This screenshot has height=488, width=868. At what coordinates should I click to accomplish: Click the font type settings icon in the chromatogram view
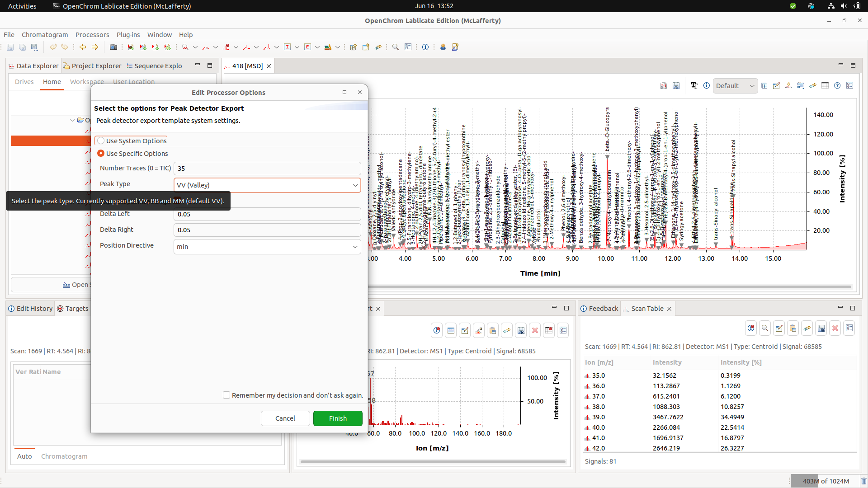point(694,85)
